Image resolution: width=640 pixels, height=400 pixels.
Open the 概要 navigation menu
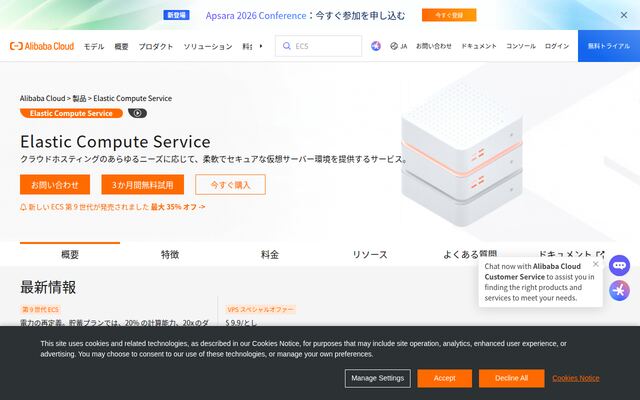pos(121,47)
